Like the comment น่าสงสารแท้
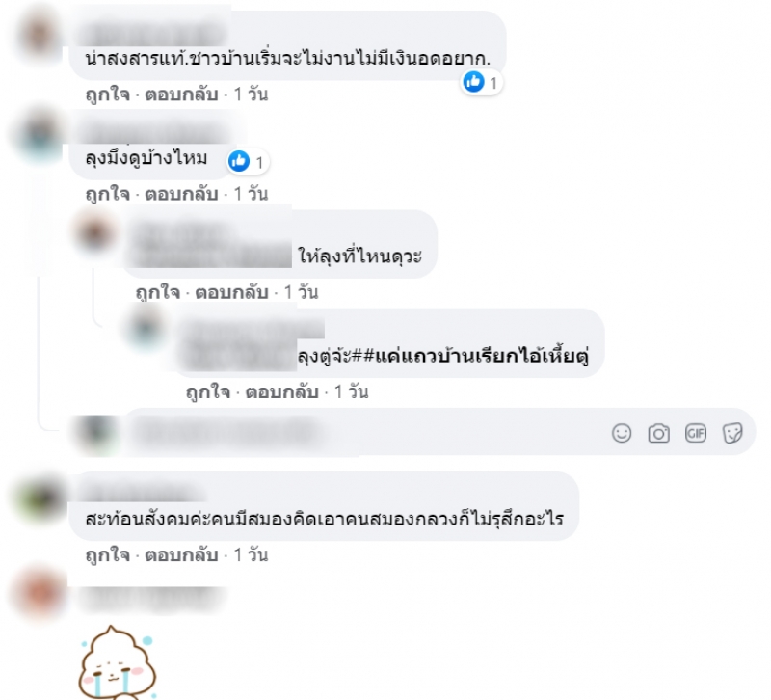771x700 pixels. [x=107, y=94]
